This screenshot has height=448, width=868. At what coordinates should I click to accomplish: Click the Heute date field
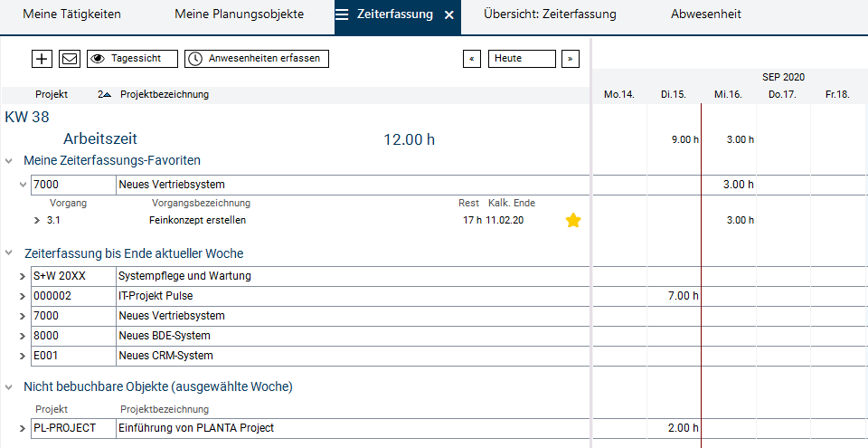[522, 59]
